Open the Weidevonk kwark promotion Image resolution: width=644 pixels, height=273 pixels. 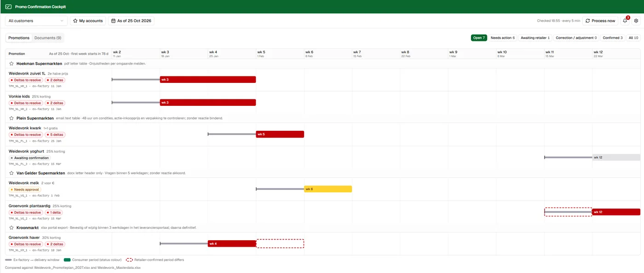25,128
